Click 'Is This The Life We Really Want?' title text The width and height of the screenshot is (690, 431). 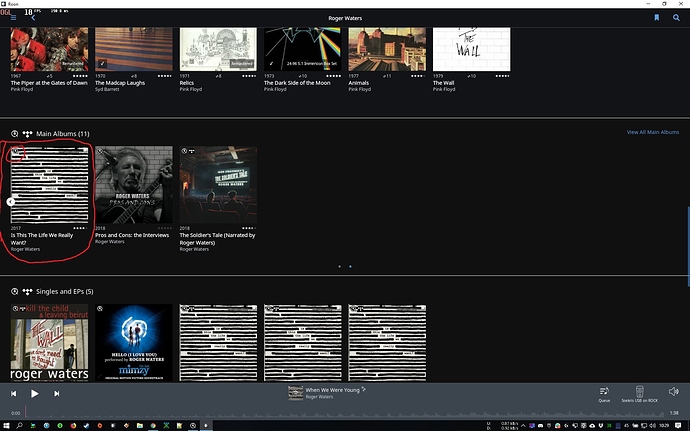[42, 239]
